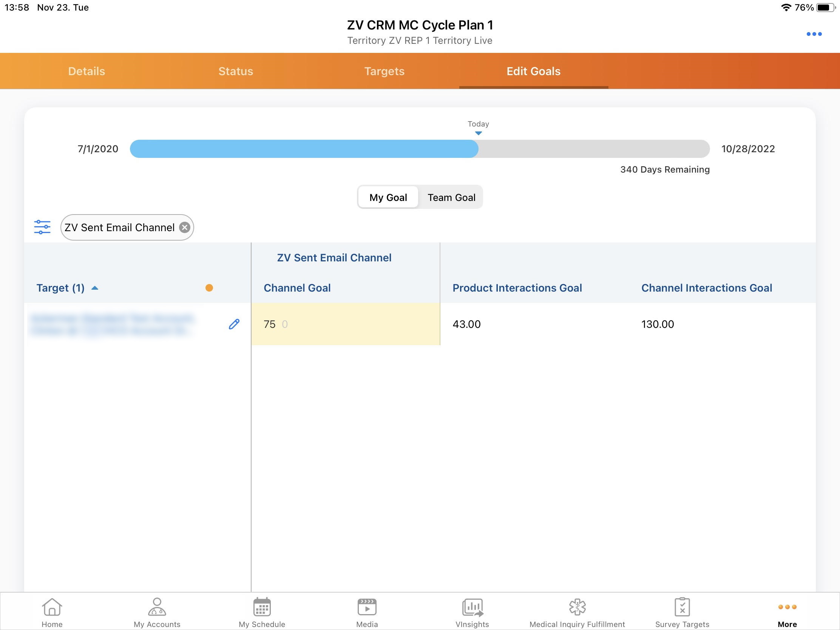Open the Status tab
This screenshot has width=840, height=630.
(235, 71)
